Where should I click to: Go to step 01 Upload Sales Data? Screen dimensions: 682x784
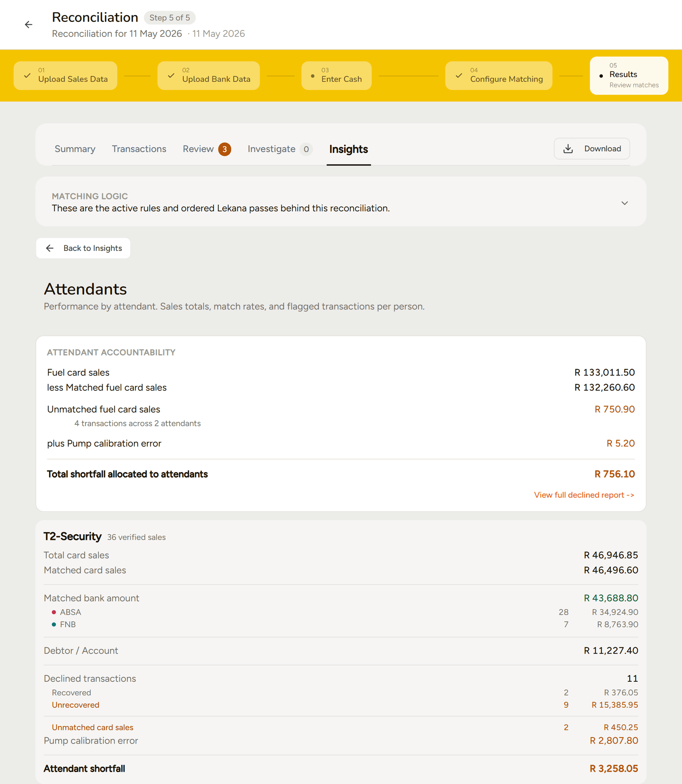(65, 75)
